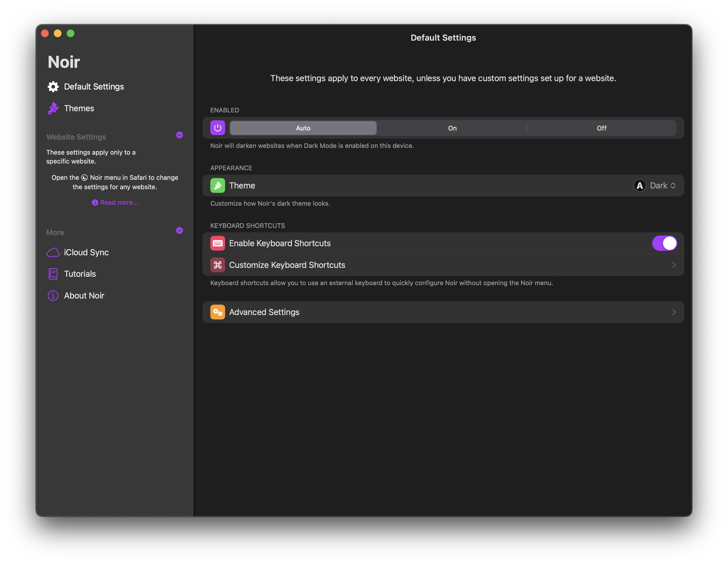
Task: Minimize the window with yellow button
Action: [x=58, y=33]
